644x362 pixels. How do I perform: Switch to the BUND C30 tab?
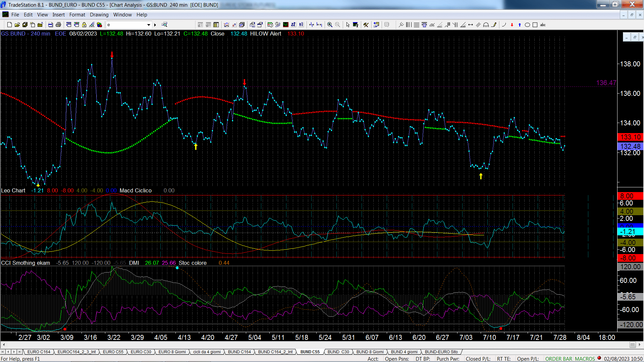[x=338, y=352]
